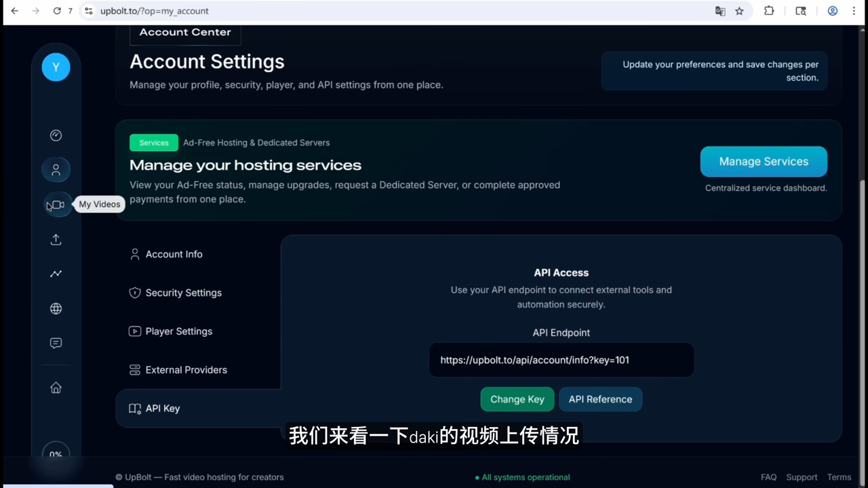Open the media control icon in the browser toolbar

coord(801,11)
